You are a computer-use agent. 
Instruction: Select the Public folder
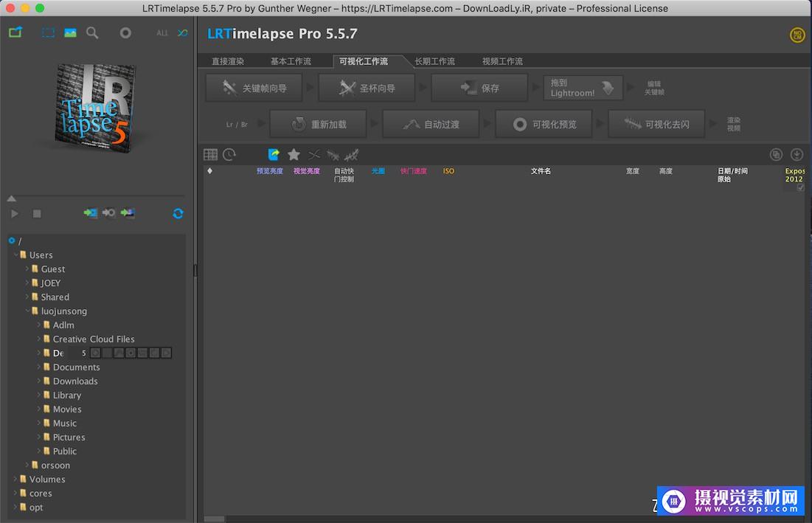(x=64, y=451)
